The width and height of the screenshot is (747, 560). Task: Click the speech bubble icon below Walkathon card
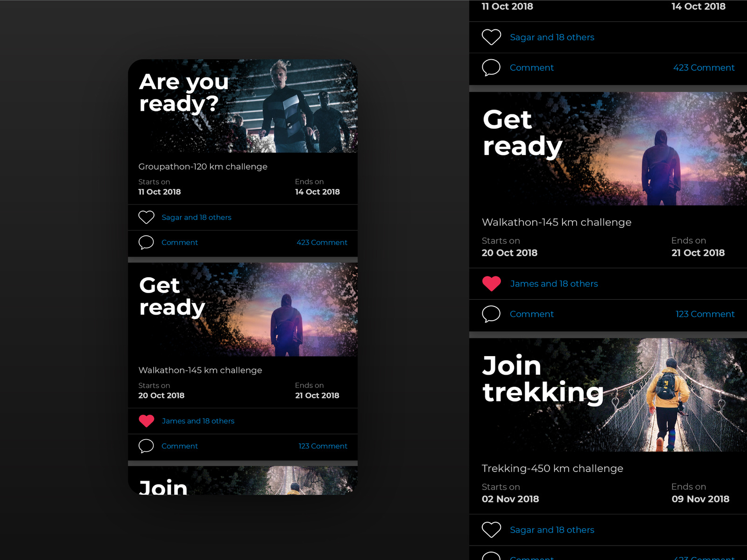pyautogui.click(x=146, y=446)
